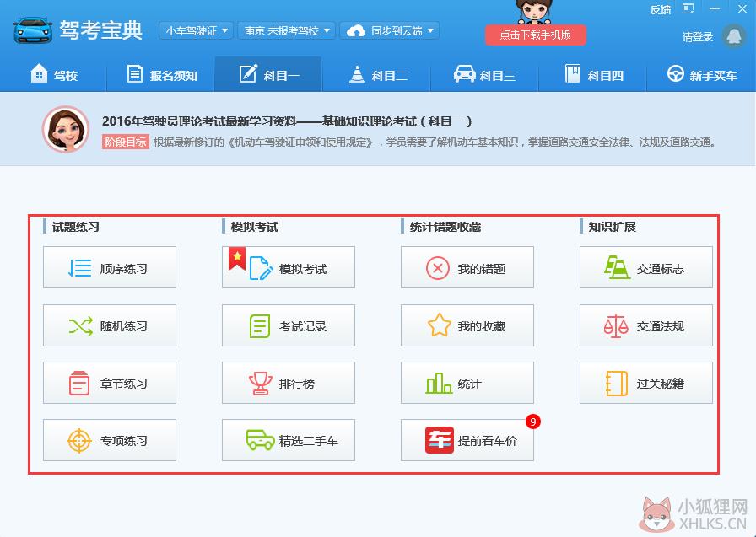The width and height of the screenshot is (756, 537).
Task: Switch to the 驾校 tab
Action: [x=53, y=75]
